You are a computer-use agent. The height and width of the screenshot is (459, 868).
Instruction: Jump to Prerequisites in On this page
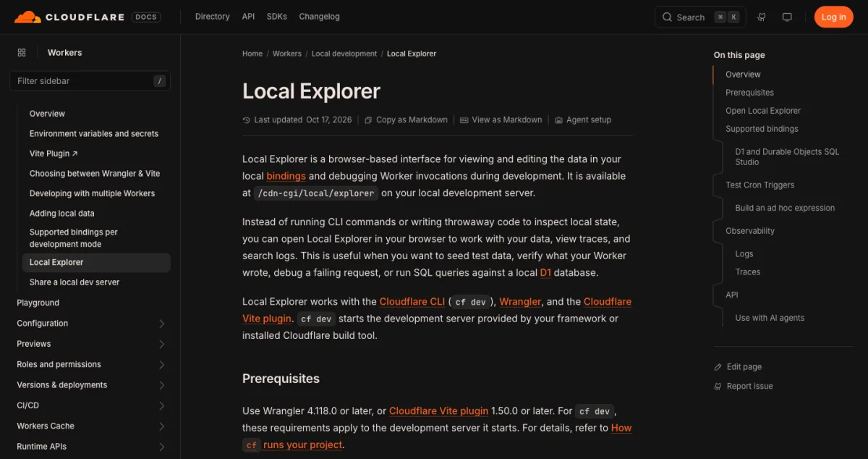click(x=749, y=93)
